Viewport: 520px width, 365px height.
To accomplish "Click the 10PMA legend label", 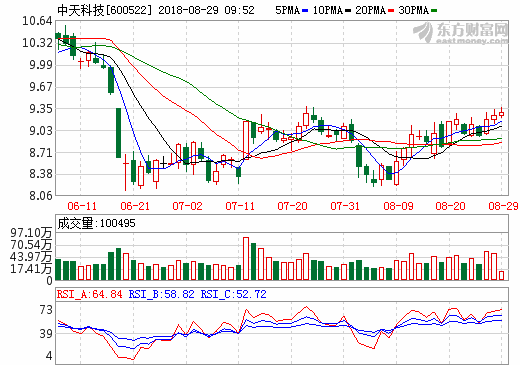I will (328, 10).
